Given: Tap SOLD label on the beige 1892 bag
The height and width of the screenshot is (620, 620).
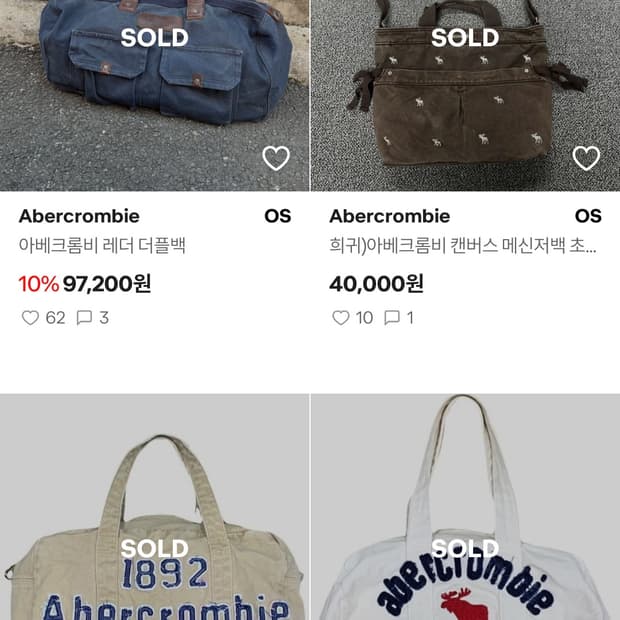Looking at the screenshot, I should 154,548.
